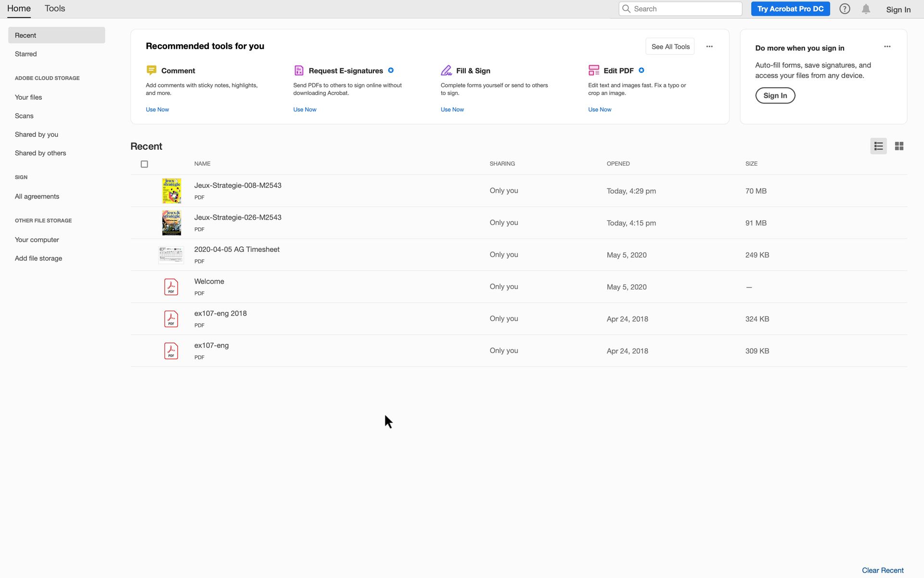Click the grid view toggle icon
This screenshot has height=578, width=924.
coord(898,145)
